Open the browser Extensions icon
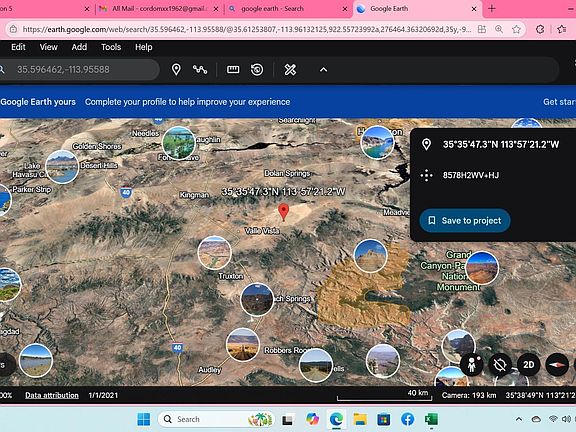 tap(540, 29)
